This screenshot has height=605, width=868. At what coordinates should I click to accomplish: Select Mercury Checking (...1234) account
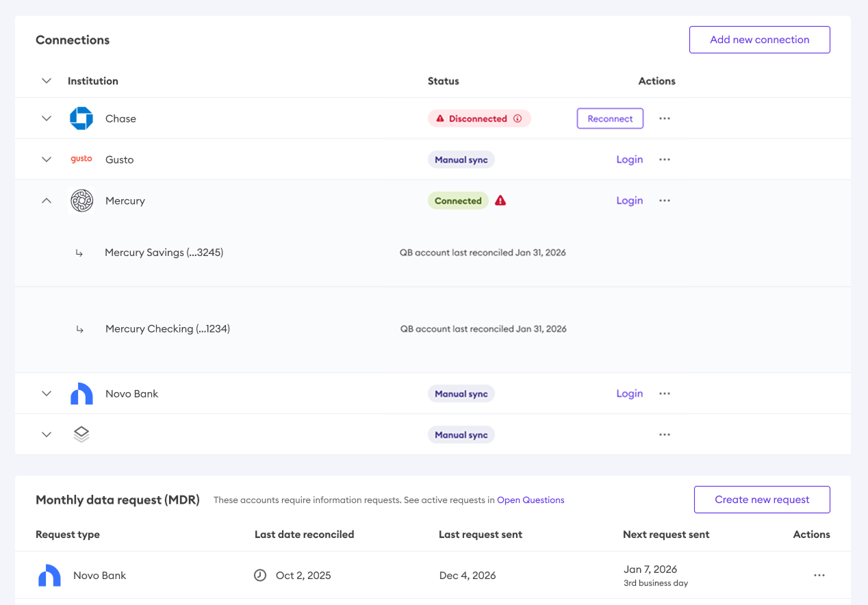point(168,329)
